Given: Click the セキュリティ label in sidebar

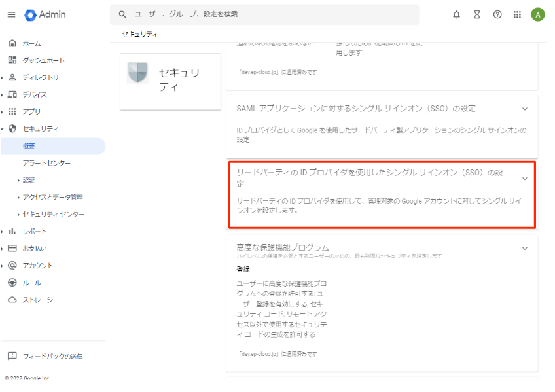Looking at the screenshot, I should pyautogui.click(x=41, y=129).
